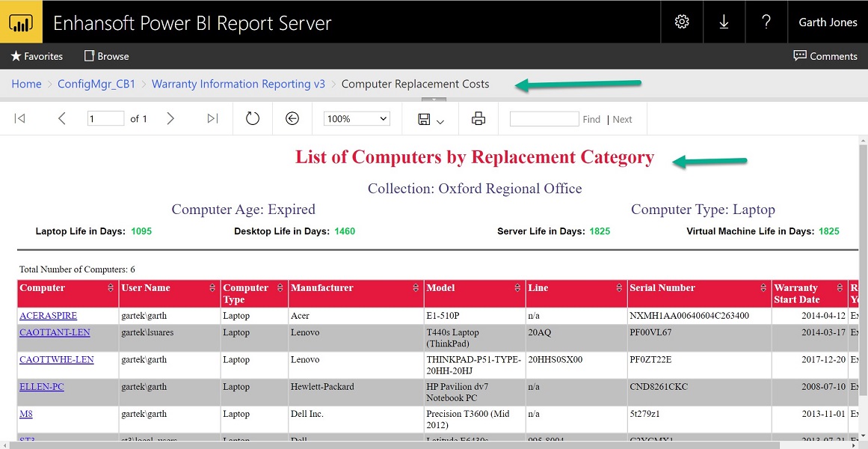The image size is (868, 449).
Task: Select the Dell Inc. manufacturer cell
Action: (356, 419)
